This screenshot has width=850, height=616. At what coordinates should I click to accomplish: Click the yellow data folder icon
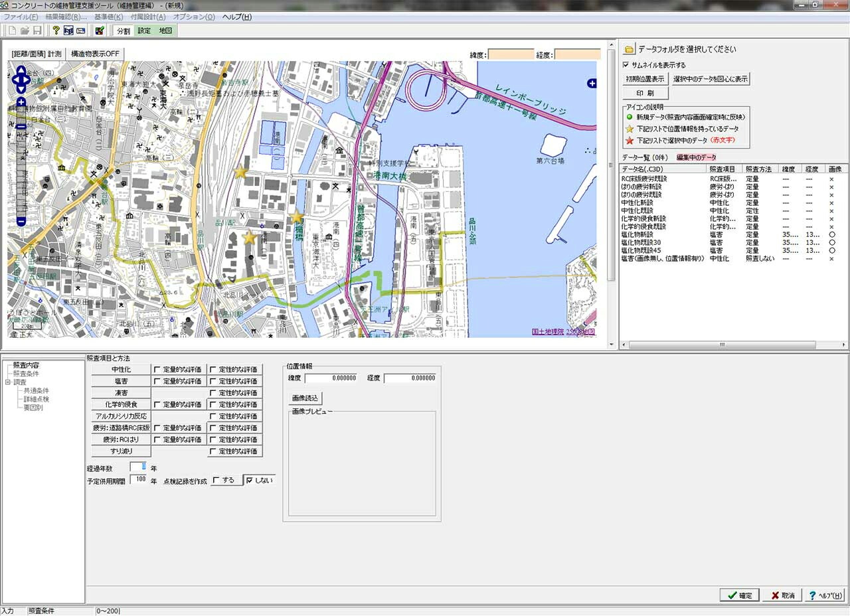(630, 49)
